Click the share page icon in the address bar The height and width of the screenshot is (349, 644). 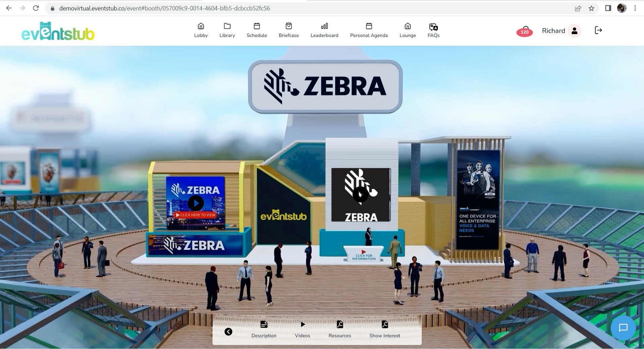(578, 8)
